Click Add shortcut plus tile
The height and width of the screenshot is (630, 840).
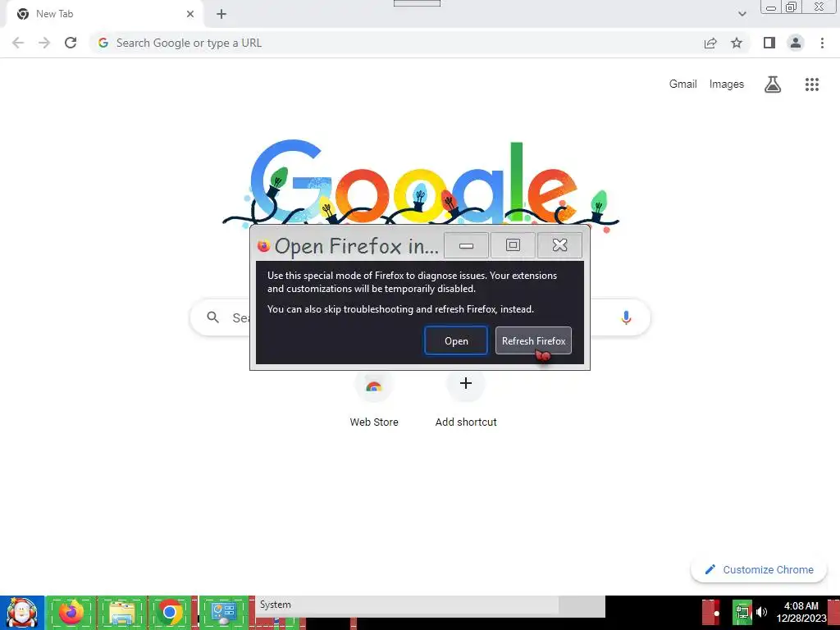(x=466, y=399)
